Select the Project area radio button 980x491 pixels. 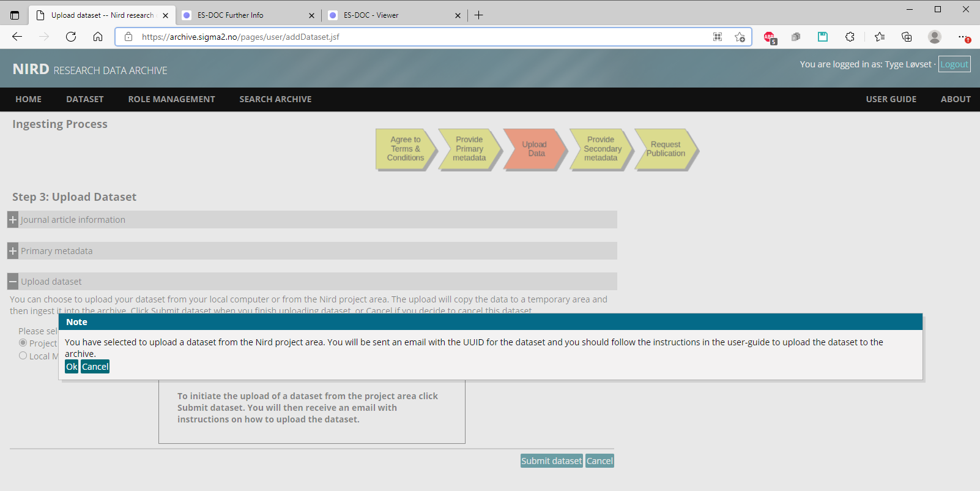(23, 343)
